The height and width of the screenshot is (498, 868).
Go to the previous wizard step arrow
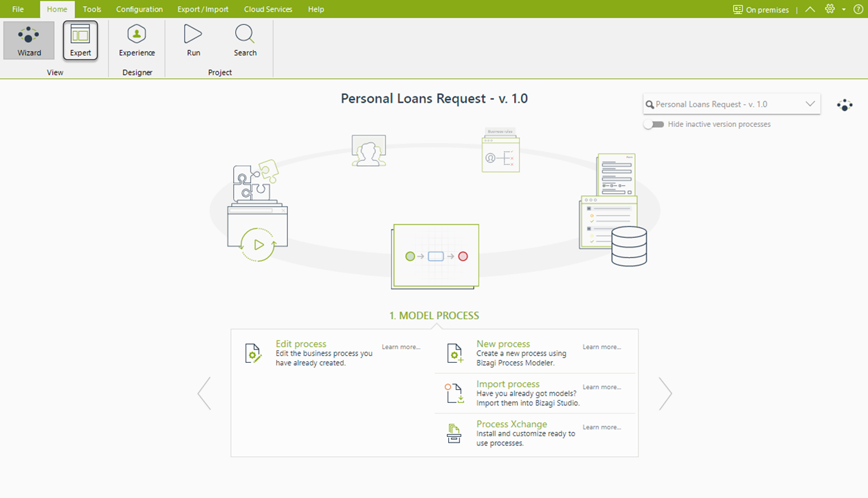pyautogui.click(x=204, y=393)
